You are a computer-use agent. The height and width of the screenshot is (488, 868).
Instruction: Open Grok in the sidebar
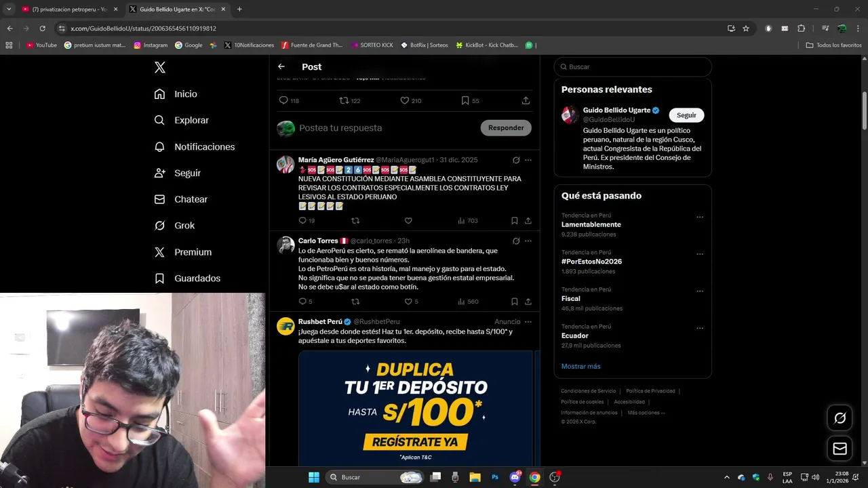click(x=174, y=226)
